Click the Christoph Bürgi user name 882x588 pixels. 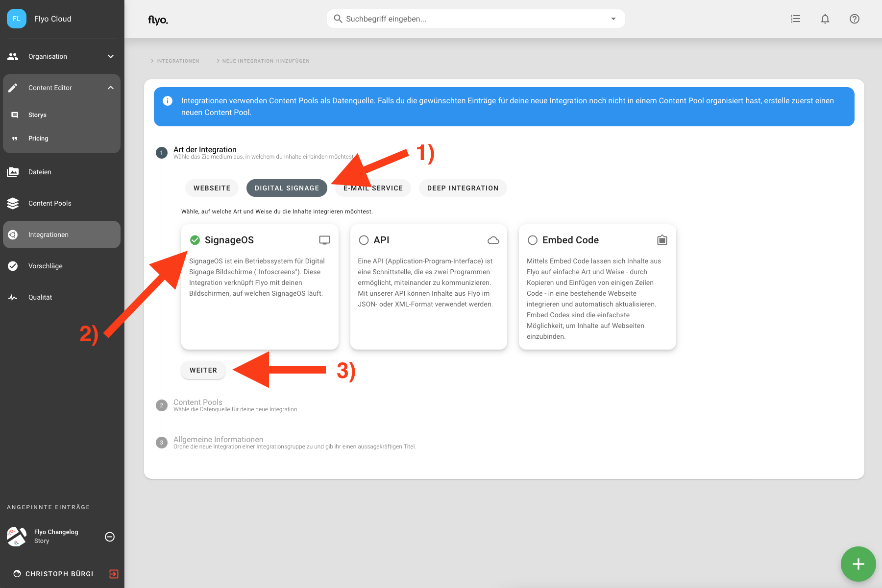[x=59, y=574]
